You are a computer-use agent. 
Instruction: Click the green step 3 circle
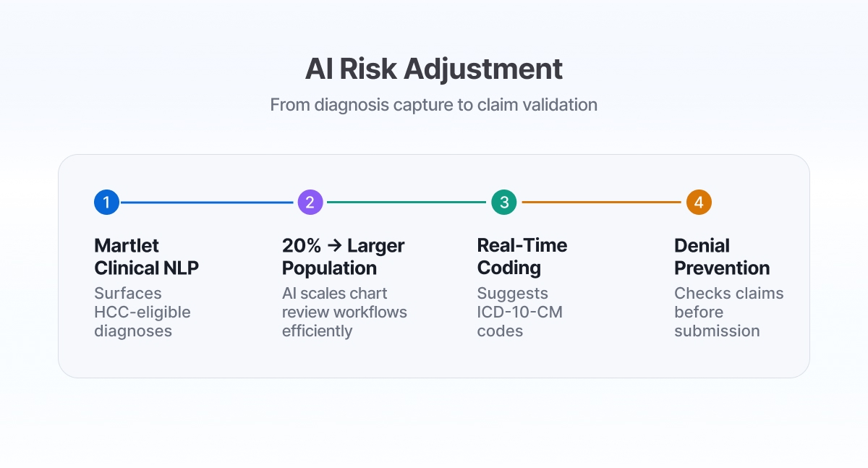[504, 203]
